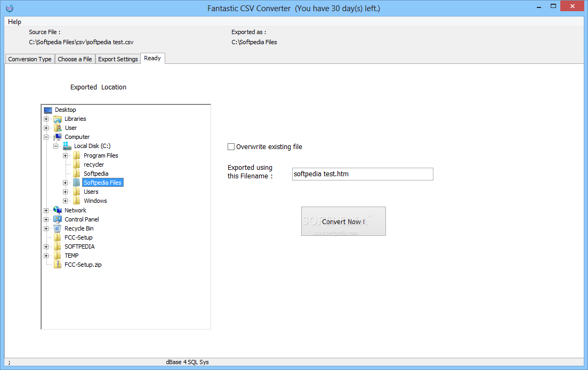588x370 pixels.
Task: Click the TEMP folder icon
Action: 58,256
